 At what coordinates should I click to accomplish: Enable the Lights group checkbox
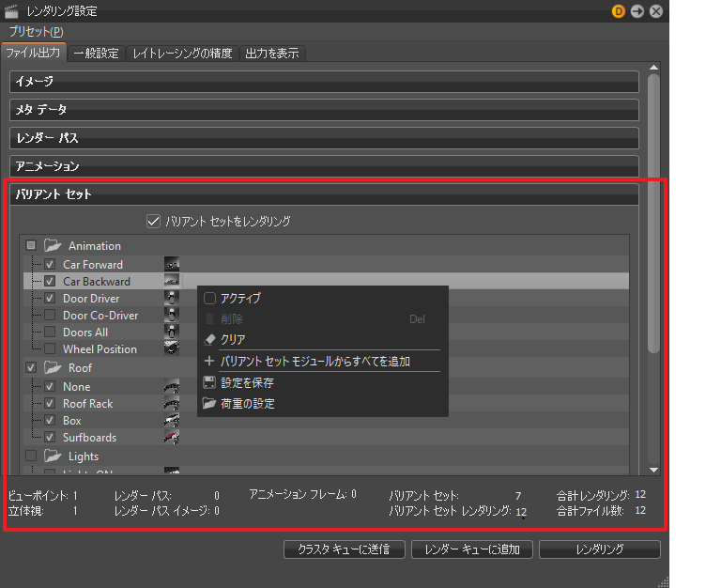[x=31, y=456]
